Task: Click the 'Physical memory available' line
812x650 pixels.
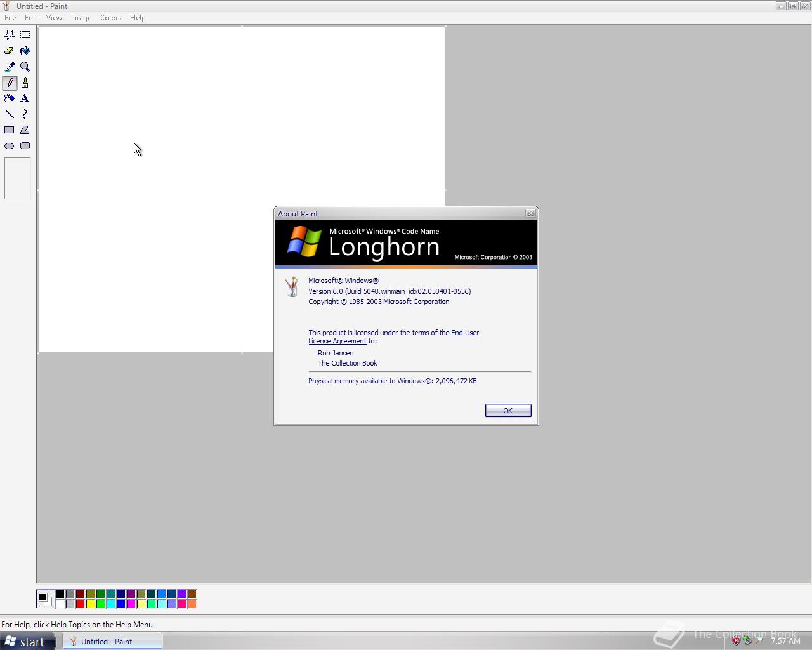Action: click(393, 381)
